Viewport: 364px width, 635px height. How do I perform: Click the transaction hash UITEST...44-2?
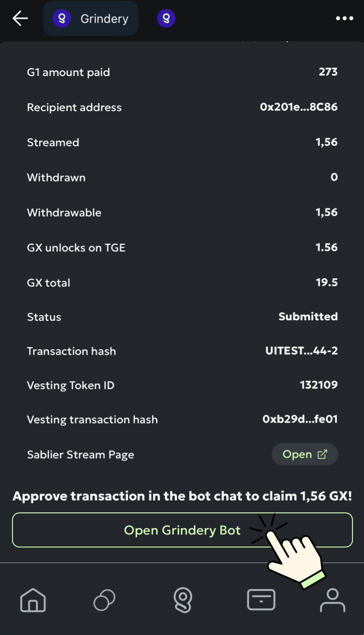tap(301, 351)
